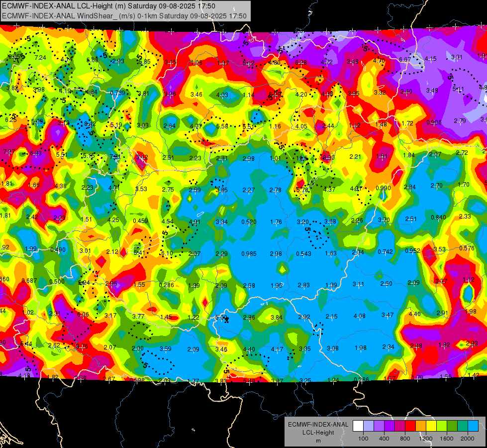Click the wind shear value 6.10
Viewport: 487px width, 448px height.
coord(167,253)
